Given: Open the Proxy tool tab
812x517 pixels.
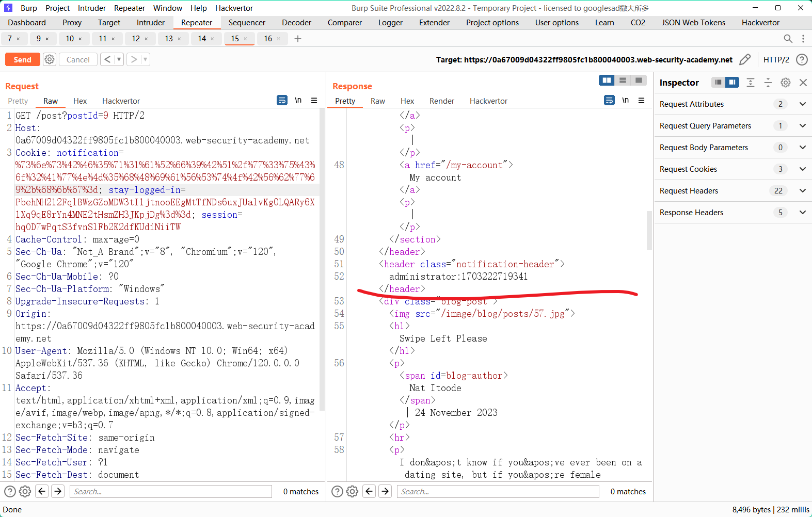Looking at the screenshot, I should click(x=72, y=22).
